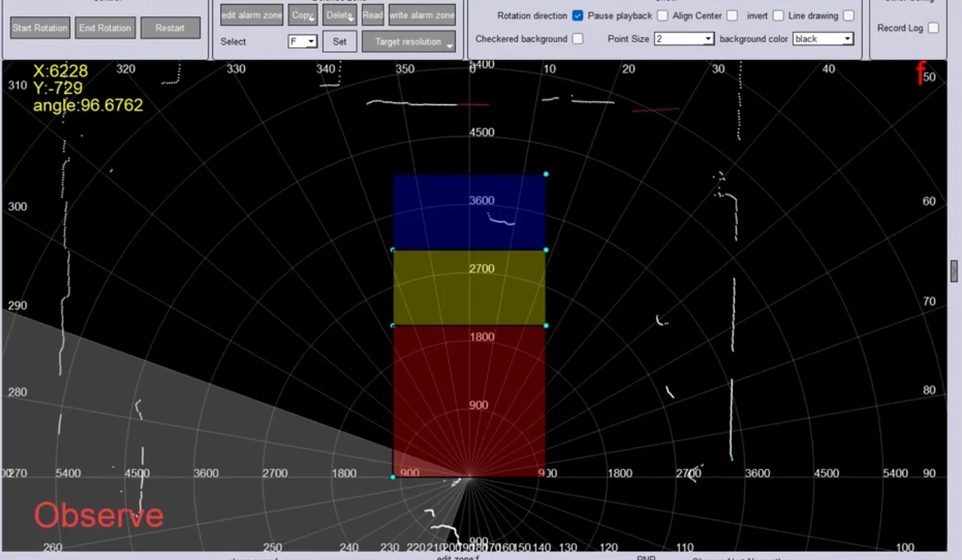The width and height of the screenshot is (962, 560).
Task: Click the cyan handle between yellow and red zones on the left
Action: 393,325
